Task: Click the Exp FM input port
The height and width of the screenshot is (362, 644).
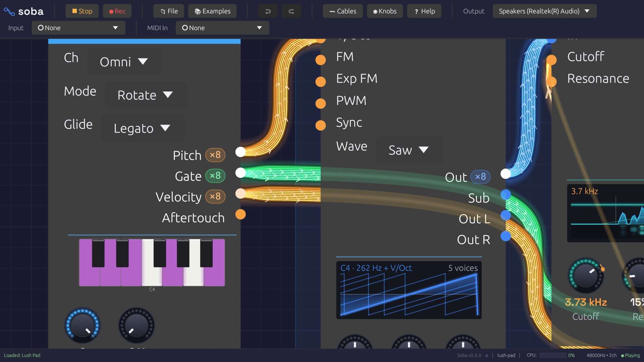Action: tap(321, 82)
